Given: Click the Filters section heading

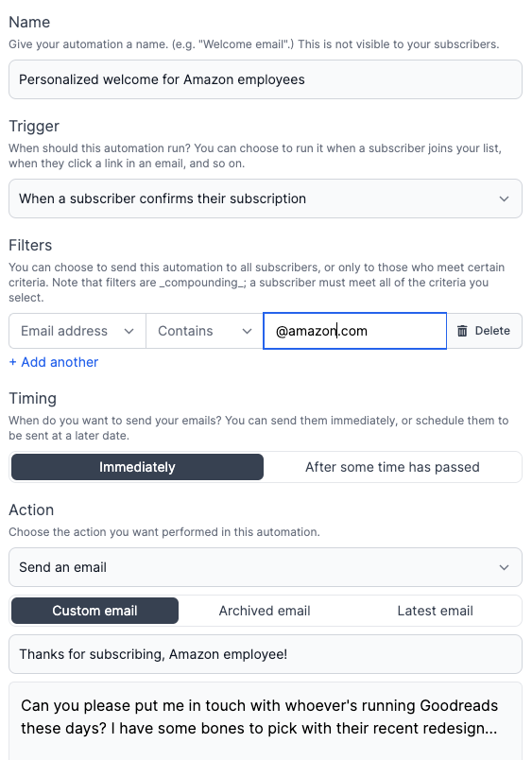Looking at the screenshot, I should point(30,245).
